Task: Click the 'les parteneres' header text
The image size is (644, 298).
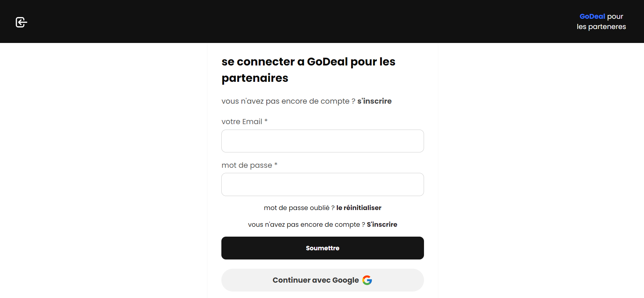Action: point(601,27)
